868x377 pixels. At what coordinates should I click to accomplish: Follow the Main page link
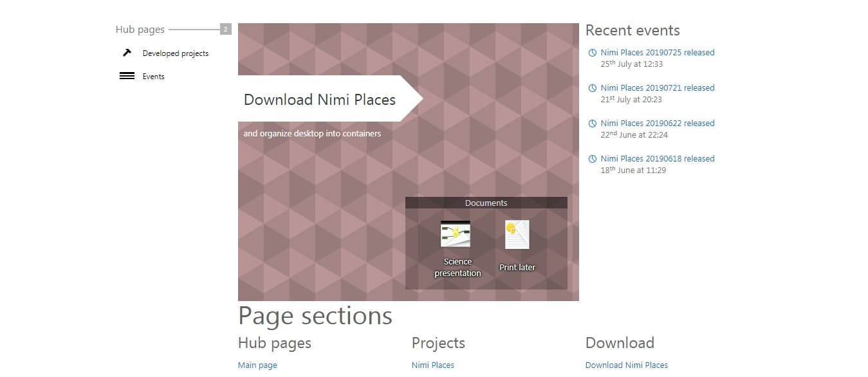[257, 365]
